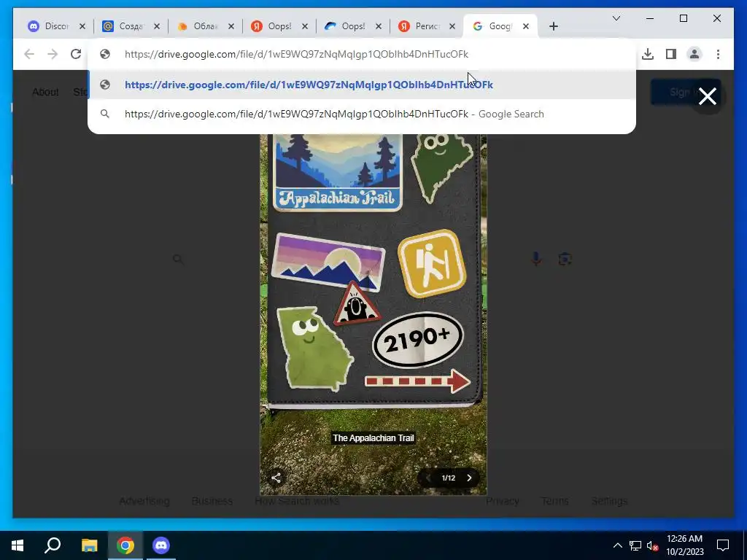747x560 pixels.
Task: Close the Discord tab
Action: point(82,26)
